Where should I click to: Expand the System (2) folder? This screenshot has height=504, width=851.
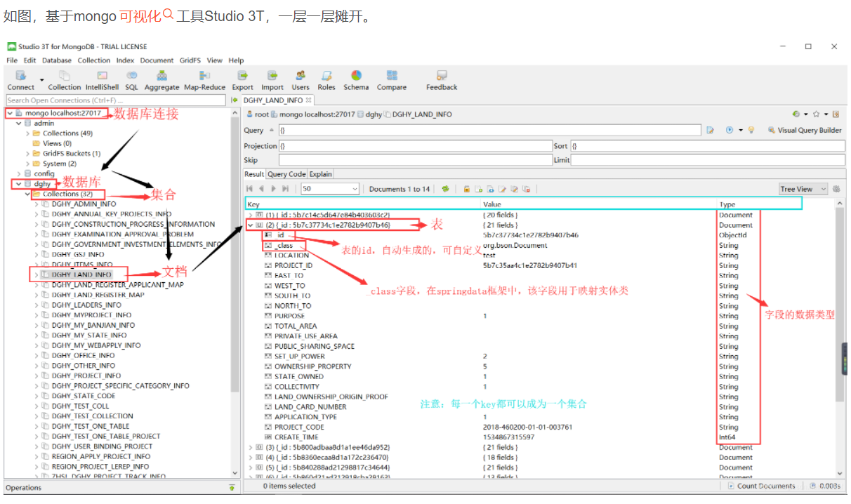(x=27, y=164)
